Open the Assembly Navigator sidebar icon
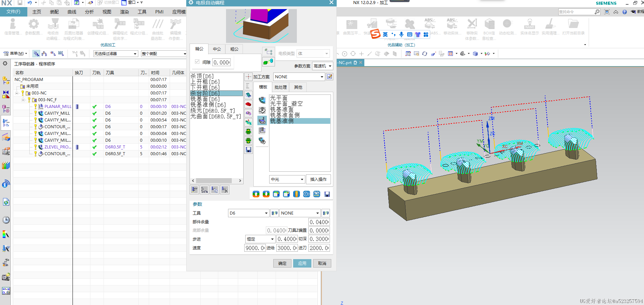The height and width of the screenshot is (305, 644). 6,80
